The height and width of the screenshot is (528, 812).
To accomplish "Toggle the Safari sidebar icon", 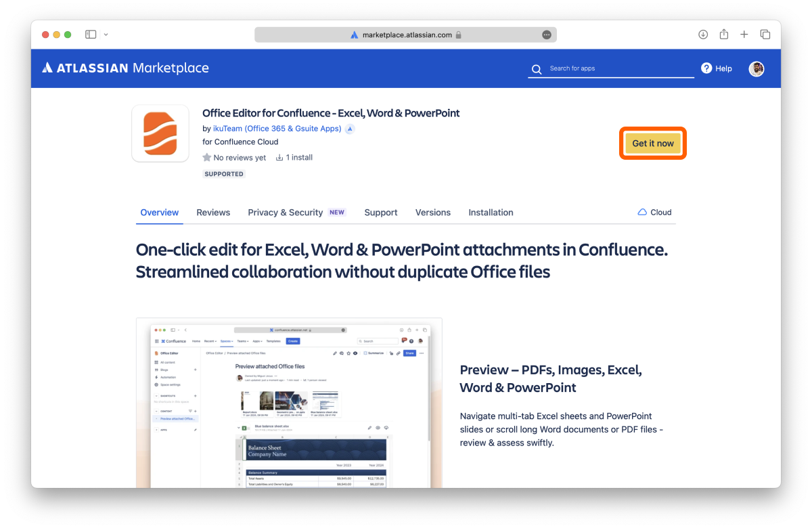I will click(91, 35).
